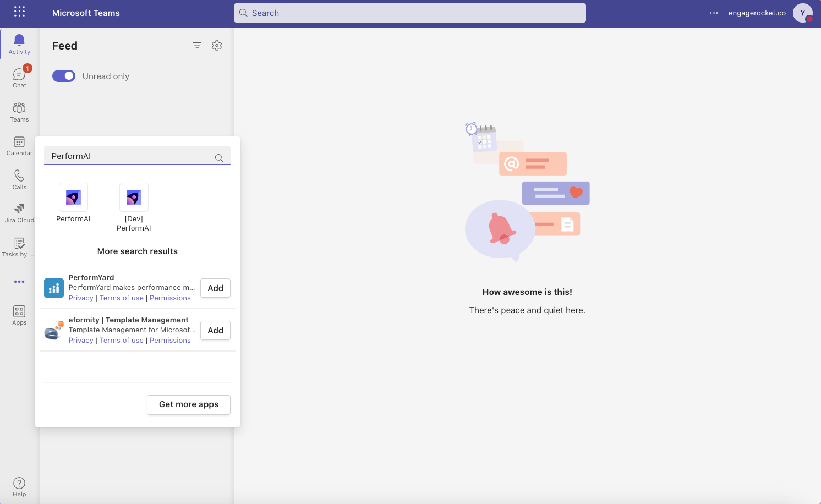Click the Microsoft Teams title text
Screen dimensions: 821x504
pos(86,13)
